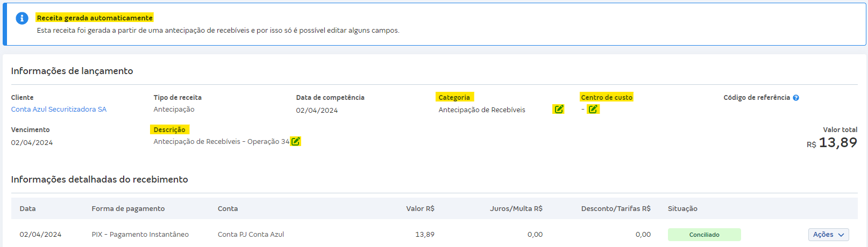Click the Código de referência help icon
The image size is (868, 247).
[x=796, y=98]
